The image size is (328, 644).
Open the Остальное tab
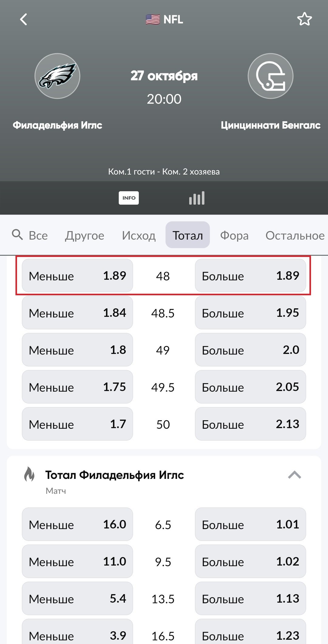(x=295, y=236)
